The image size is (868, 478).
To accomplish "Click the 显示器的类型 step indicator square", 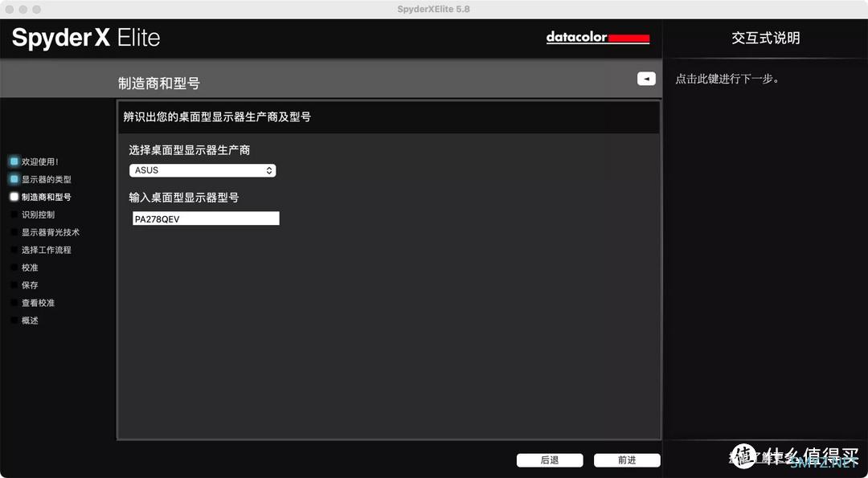I will tap(12, 178).
